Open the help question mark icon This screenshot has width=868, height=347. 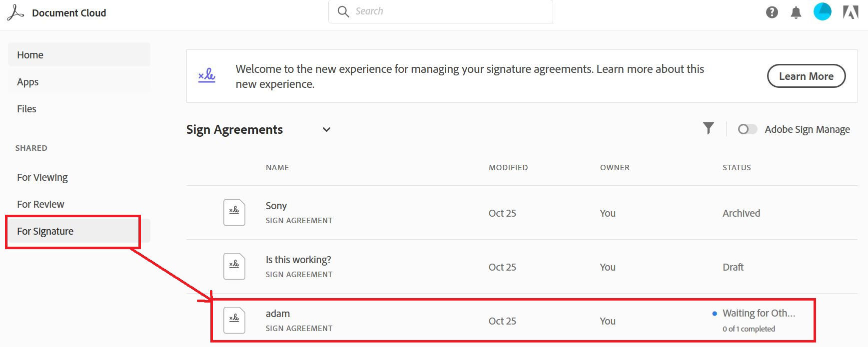pos(772,12)
